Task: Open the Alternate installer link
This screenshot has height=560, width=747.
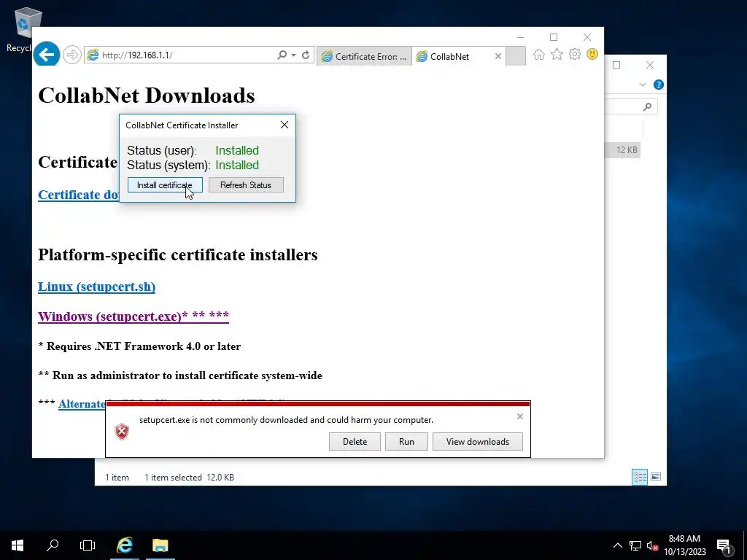Action: coord(82,404)
